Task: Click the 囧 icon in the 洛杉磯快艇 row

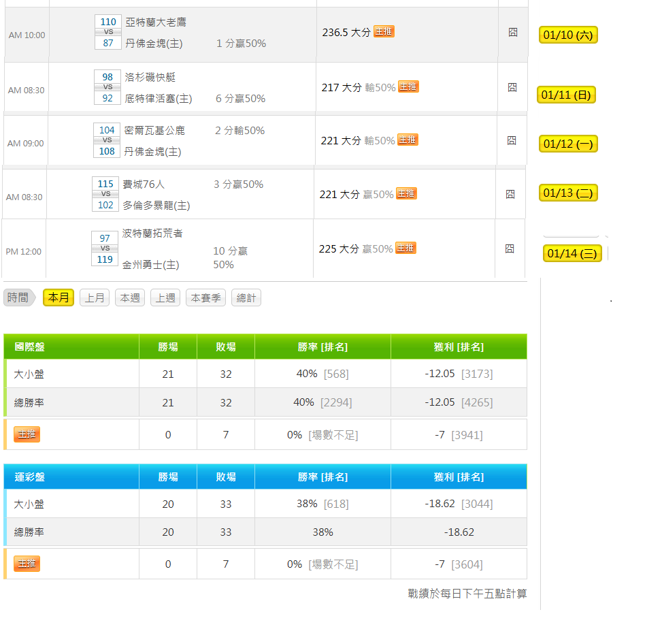Action: 512,87
